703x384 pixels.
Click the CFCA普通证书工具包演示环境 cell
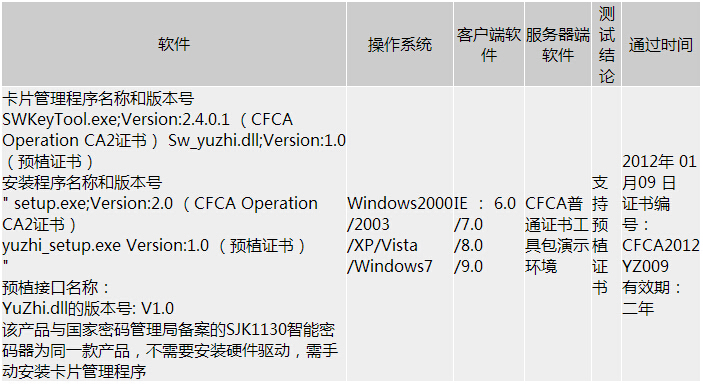click(x=557, y=235)
